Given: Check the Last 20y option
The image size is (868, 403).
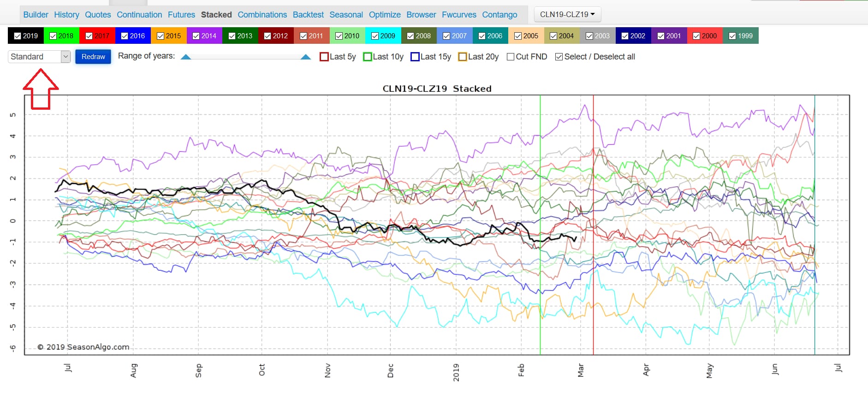Looking at the screenshot, I should [x=463, y=57].
